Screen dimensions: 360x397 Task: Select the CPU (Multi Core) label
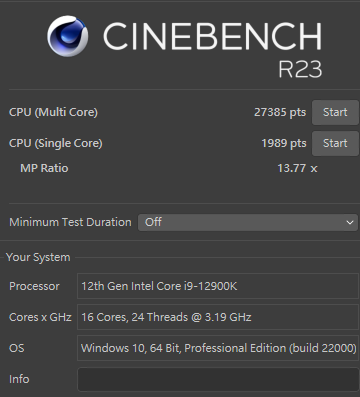(53, 112)
